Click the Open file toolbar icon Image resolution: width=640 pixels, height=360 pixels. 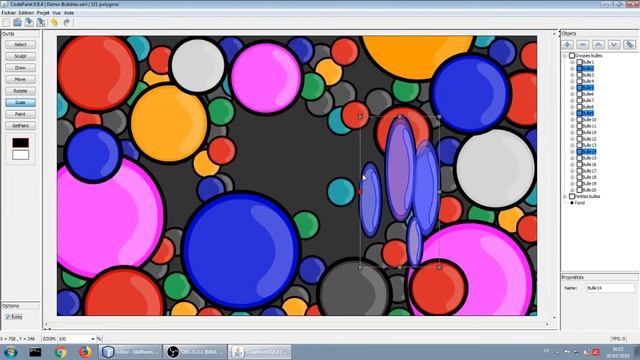[x=18, y=22]
